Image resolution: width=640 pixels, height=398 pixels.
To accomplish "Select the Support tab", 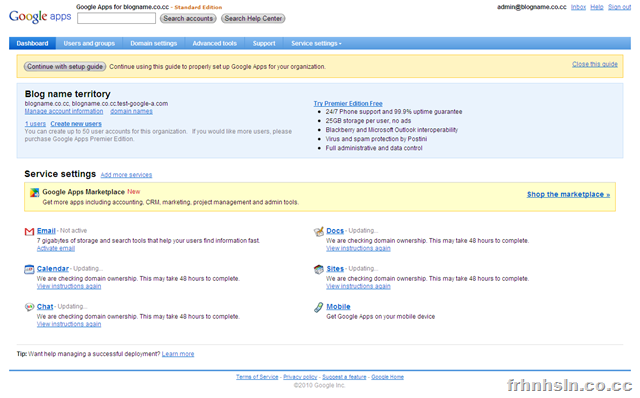I will [x=264, y=43].
